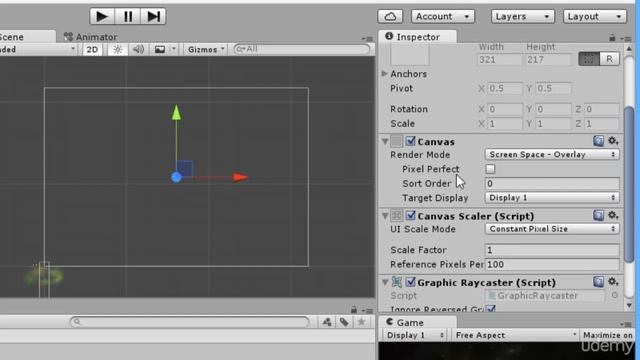Screen dimensions: 640x360
Task: Open scene effects dropdown arrow
Action: click(174, 49)
